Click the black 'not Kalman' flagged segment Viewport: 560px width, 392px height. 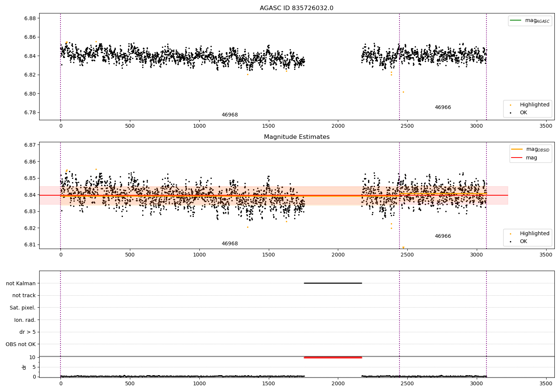333,283
